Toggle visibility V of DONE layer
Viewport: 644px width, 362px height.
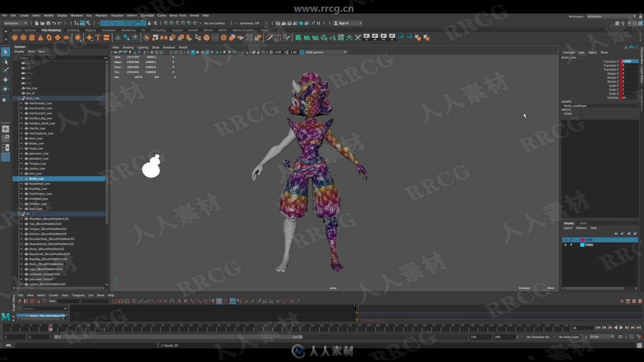pyautogui.click(x=565, y=240)
